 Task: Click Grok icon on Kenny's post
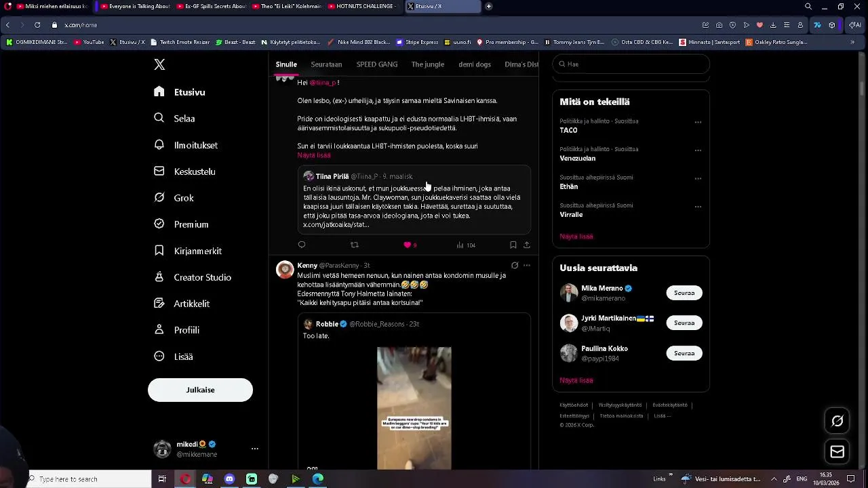pos(515,266)
